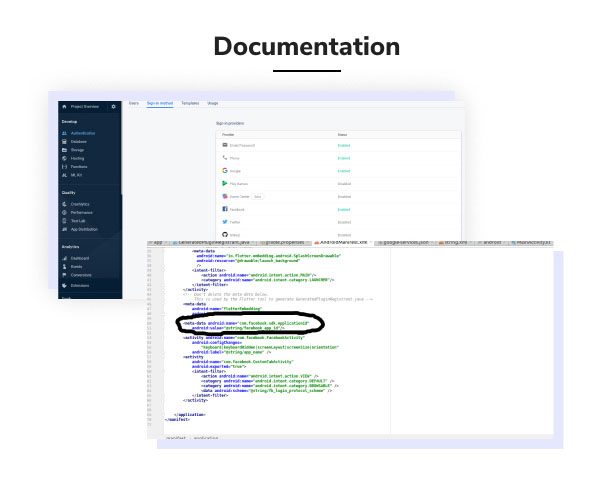The height and width of the screenshot is (494, 616).
Task: Click the Conversions flag icon
Action: tap(64, 275)
